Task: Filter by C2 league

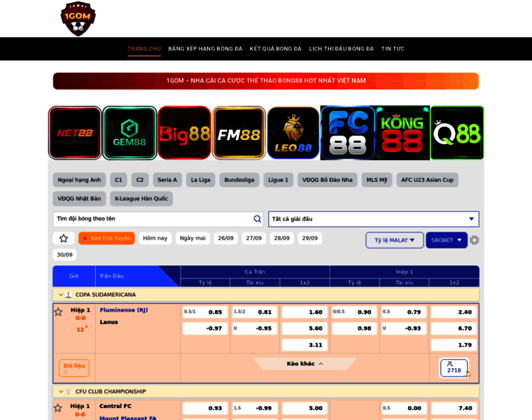Action: tap(140, 180)
